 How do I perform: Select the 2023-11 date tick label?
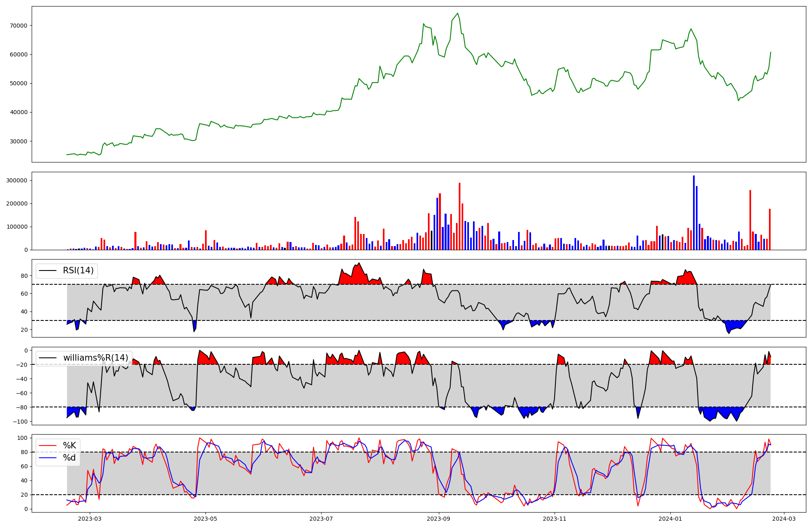[554, 519]
